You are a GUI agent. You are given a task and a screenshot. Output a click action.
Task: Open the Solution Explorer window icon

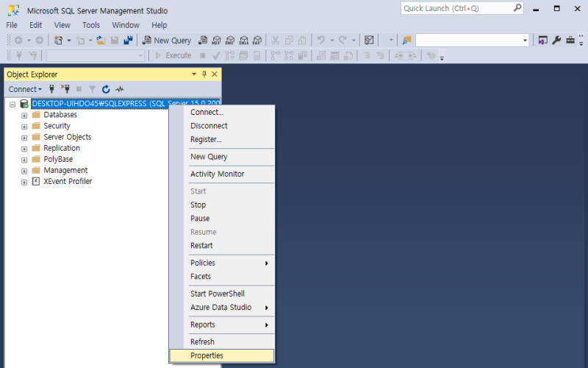542,40
